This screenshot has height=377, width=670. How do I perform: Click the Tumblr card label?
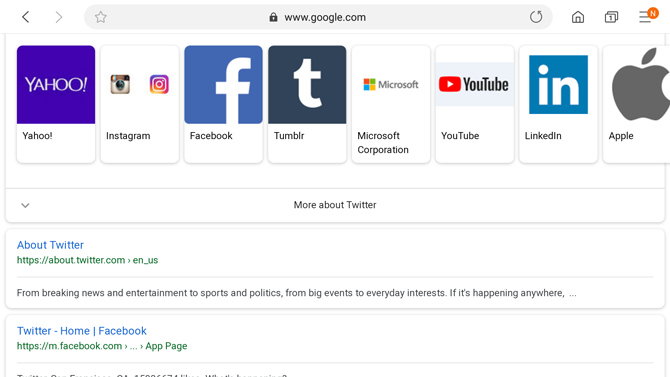pyautogui.click(x=289, y=135)
